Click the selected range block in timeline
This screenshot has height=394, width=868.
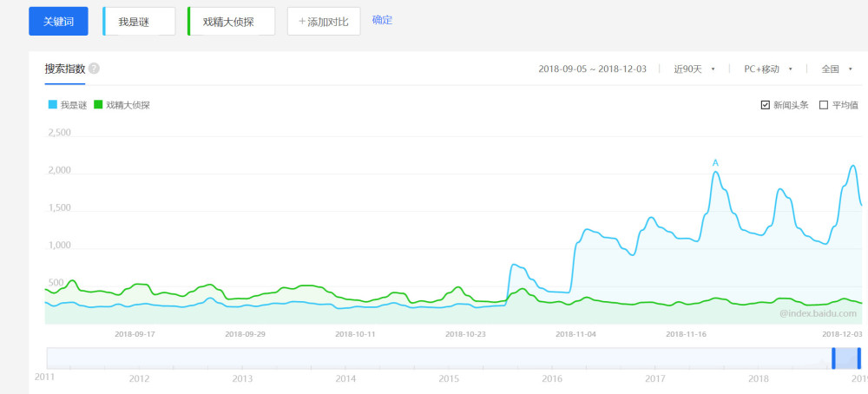point(845,358)
